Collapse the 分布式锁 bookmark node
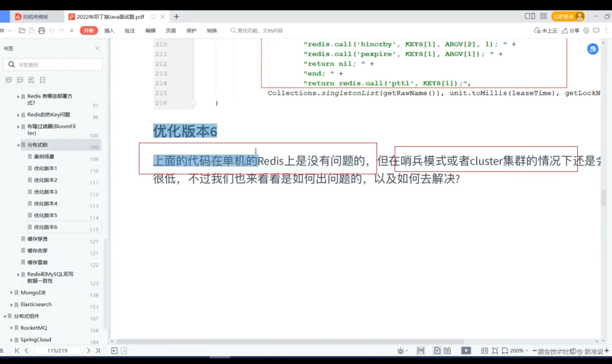 tap(18, 145)
